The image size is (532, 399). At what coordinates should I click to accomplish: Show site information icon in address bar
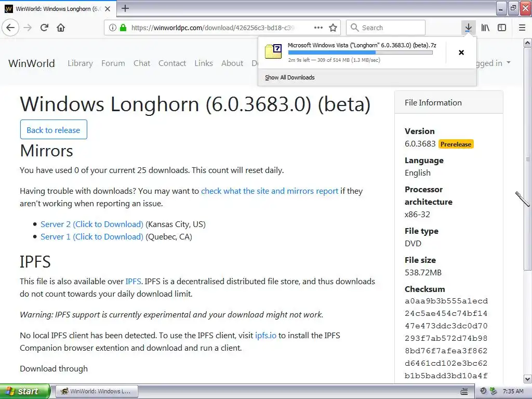click(112, 28)
